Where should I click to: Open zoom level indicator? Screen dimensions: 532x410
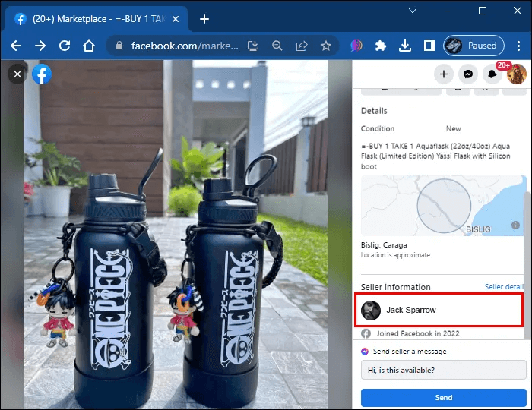(277, 46)
